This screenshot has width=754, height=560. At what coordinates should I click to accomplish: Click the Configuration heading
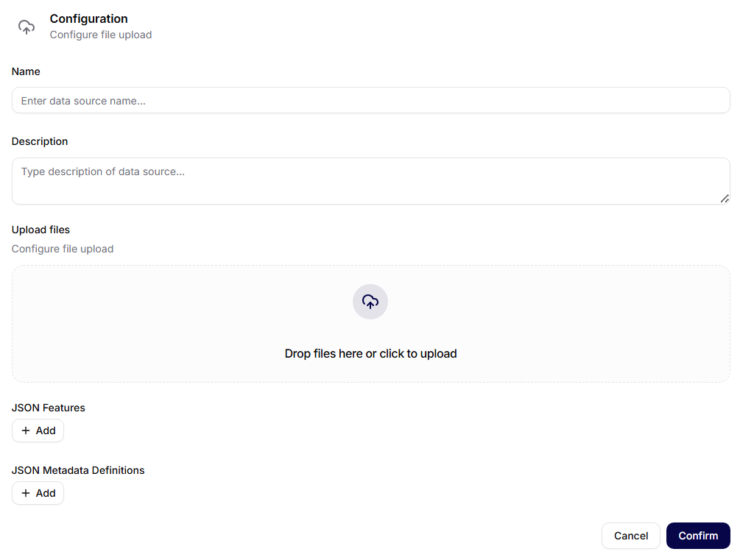(x=88, y=18)
